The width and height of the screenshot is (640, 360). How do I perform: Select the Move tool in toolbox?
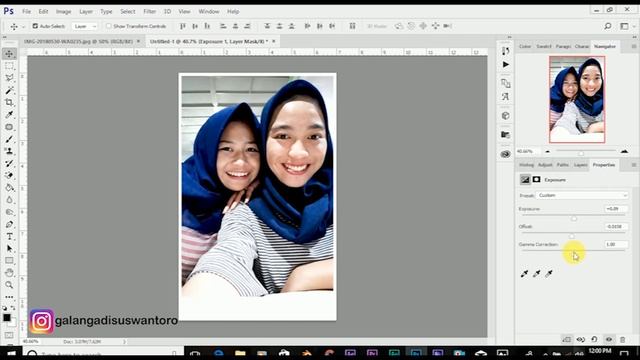[x=9, y=53]
